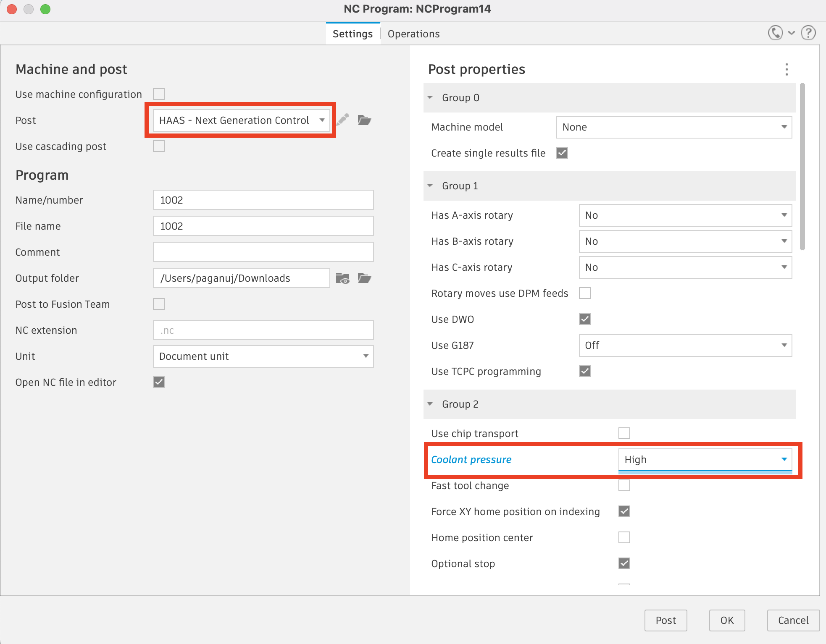Viewport: 826px width, 644px height.
Task: Browse for output folder icon
Action: coord(364,278)
